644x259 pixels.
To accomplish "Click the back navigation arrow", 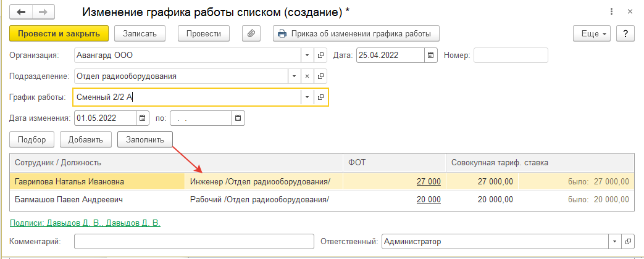I will click(x=20, y=12).
